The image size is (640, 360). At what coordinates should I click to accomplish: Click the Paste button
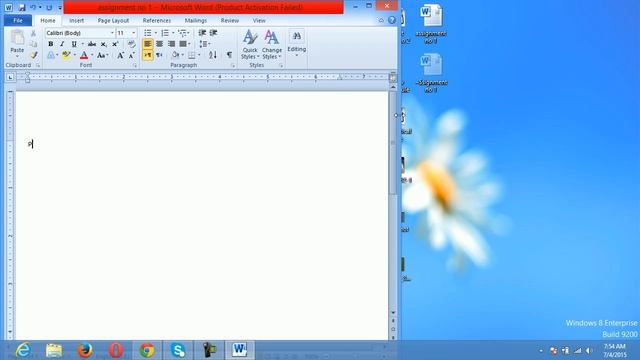[x=17, y=42]
